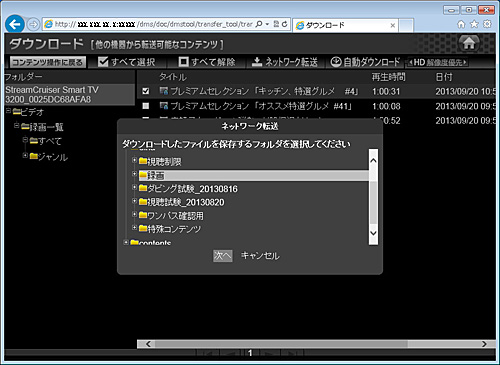Image resolution: width=500 pixels, height=365 pixels.
Task: Click the down arrow of the folder list scrollbar
Action: click(373, 233)
